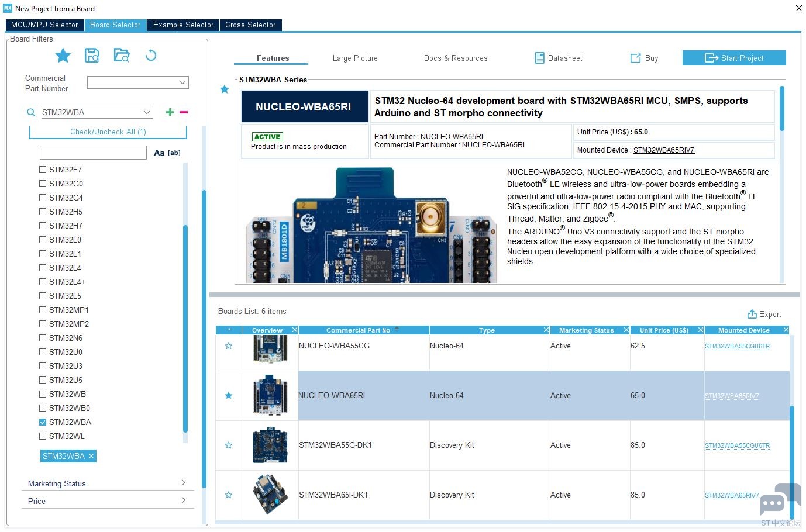
Task: Open the Features tab
Action: 273,58
